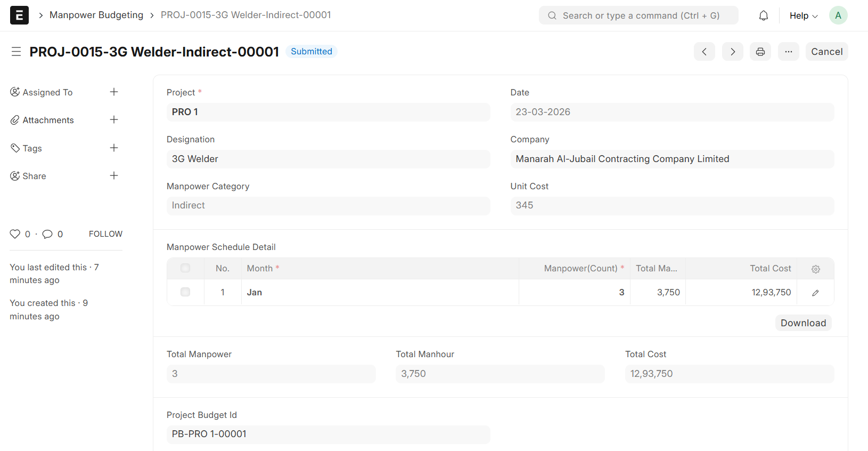Check the Jan row checkbox

pos(185,292)
